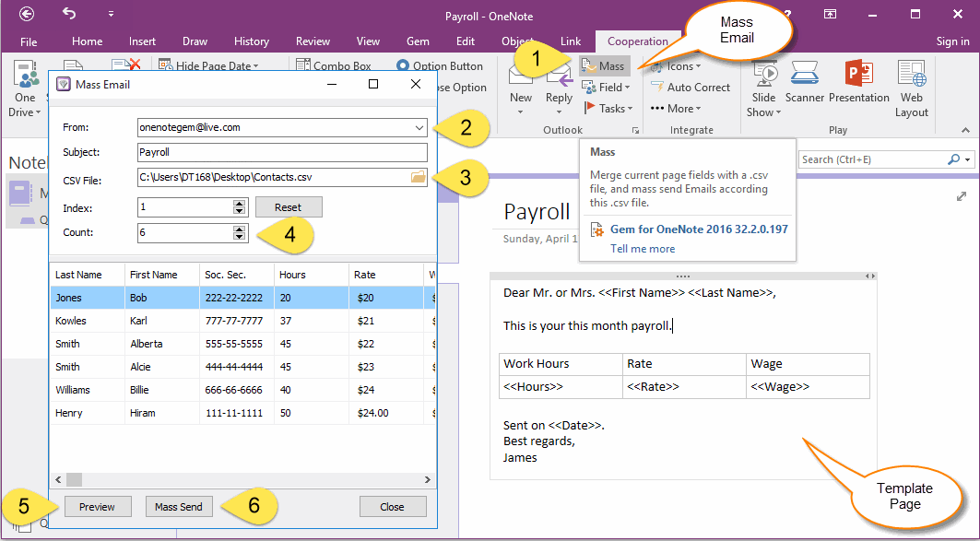
Task: Select the Kowles row
Action: tap(242, 321)
